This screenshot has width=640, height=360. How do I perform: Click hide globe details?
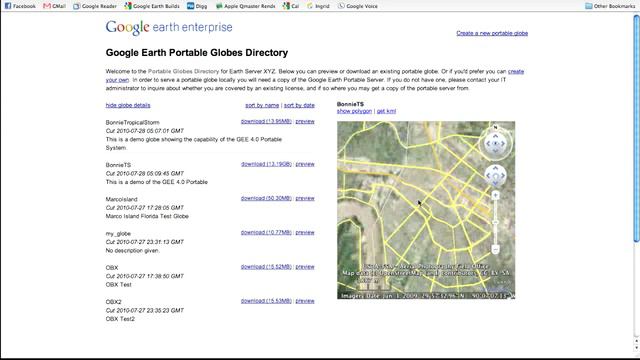[x=128, y=105]
